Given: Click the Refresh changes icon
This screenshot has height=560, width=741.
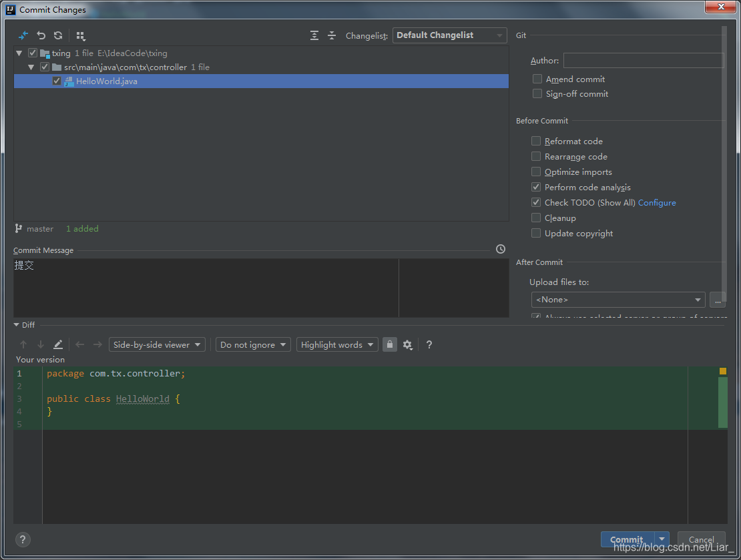Looking at the screenshot, I should point(58,35).
